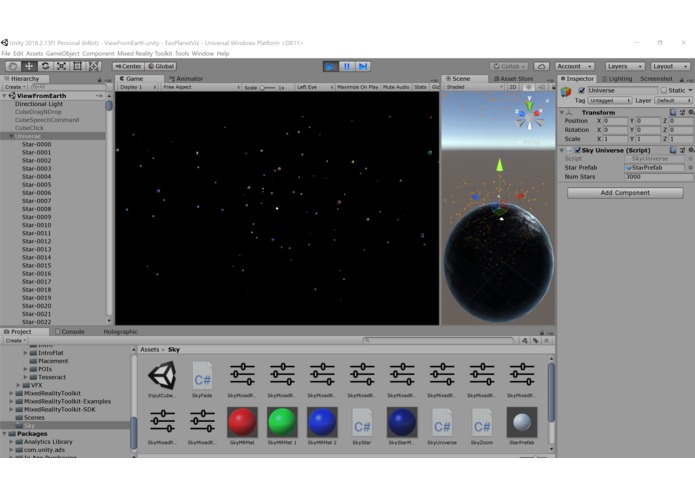Image resolution: width=695 pixels, height=494 pixels.
Task: Click the Num Stars input field
Action: click(x=658, y=177)
